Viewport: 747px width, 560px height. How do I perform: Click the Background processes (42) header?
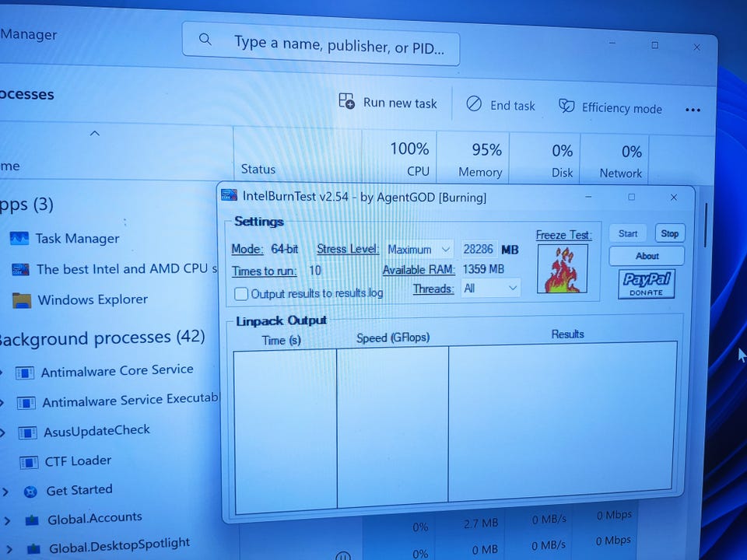(102, 338)
